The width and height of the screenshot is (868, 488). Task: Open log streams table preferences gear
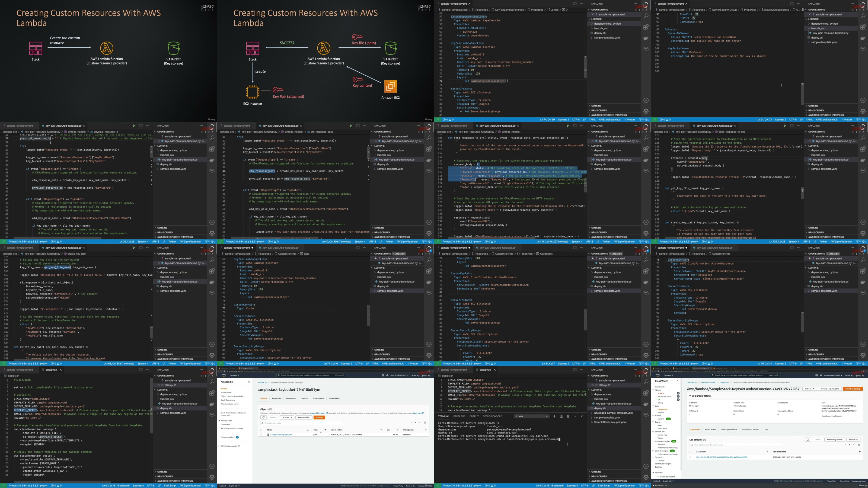pyautogui.click(x=859, y=445)
